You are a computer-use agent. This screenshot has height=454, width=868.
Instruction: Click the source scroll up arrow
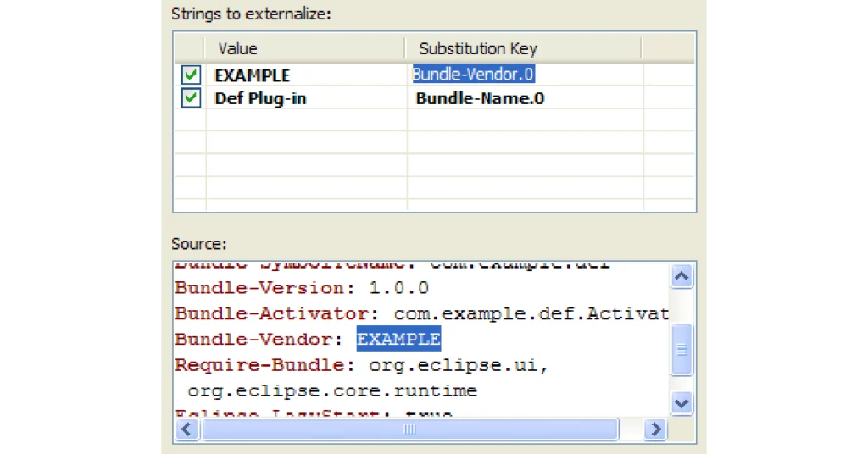pos(682,276)
